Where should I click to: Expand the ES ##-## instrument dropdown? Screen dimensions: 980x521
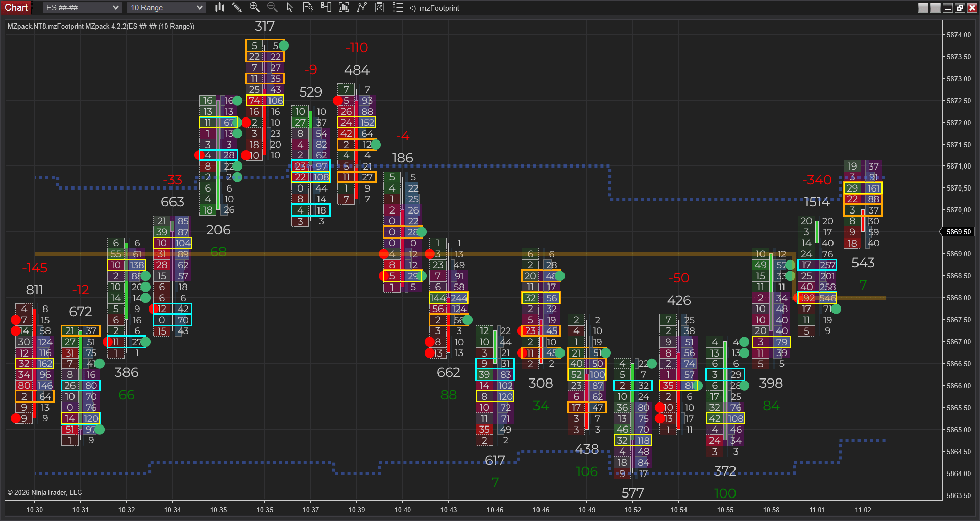click(82, 8)
